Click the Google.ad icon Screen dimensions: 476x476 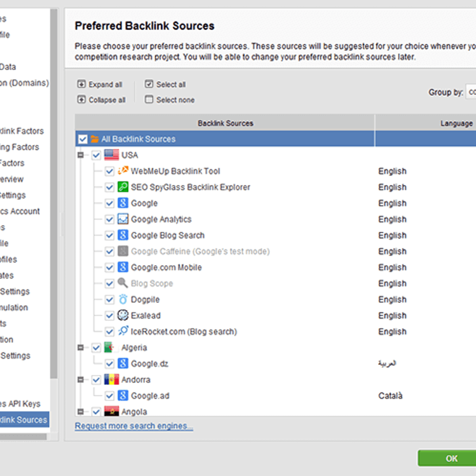click(x=123, y=395)
